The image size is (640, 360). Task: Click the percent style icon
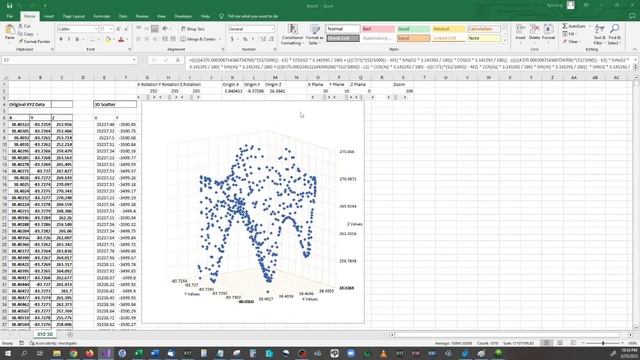[x=245, y=39]
